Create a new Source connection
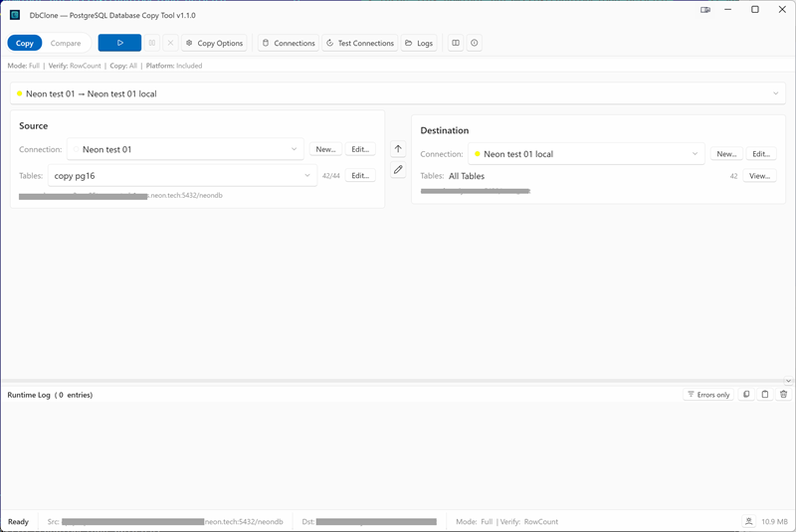The width and height of the screenshot is (796, 532). click(326, 149)
